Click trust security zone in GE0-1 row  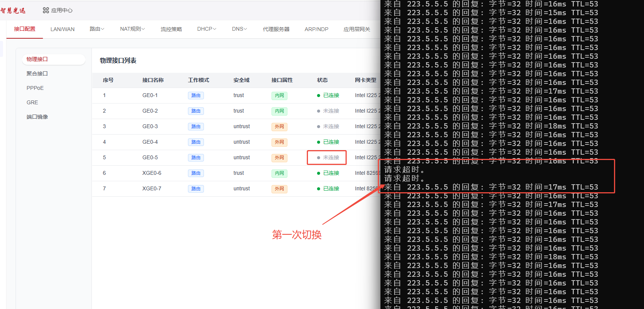(238, 95)
